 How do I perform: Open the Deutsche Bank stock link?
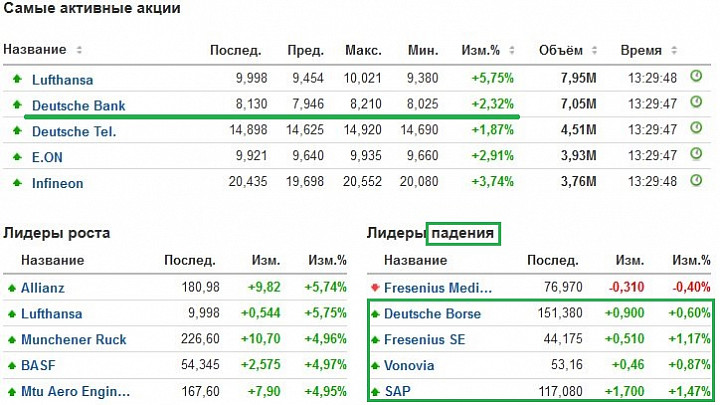coord(79,106)
